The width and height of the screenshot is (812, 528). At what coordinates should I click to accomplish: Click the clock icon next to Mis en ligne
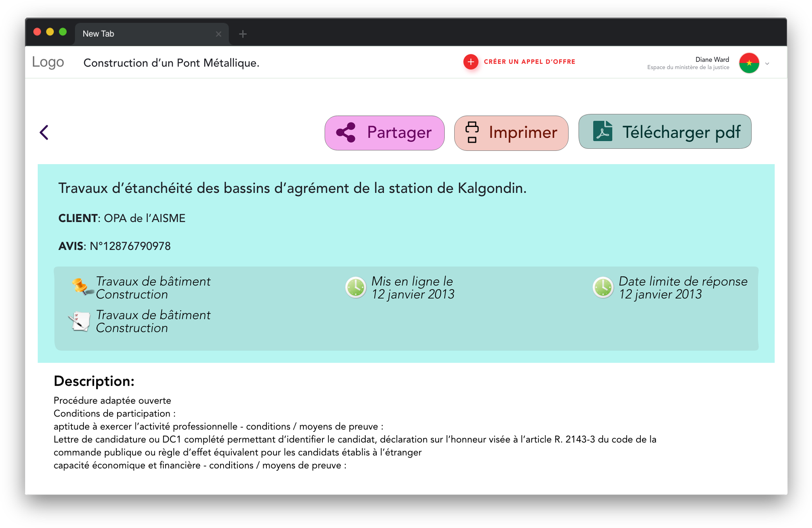click(x=355, y=288)
